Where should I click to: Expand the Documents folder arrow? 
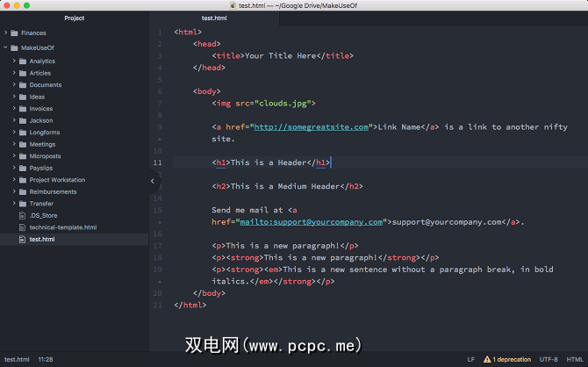[14, 85]
